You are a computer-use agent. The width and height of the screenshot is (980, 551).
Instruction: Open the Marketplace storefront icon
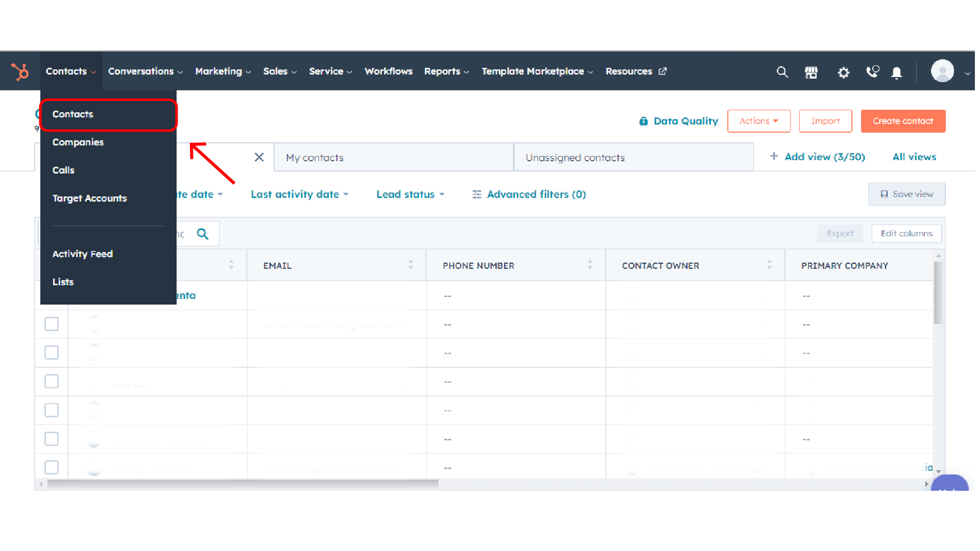point(811,72)
